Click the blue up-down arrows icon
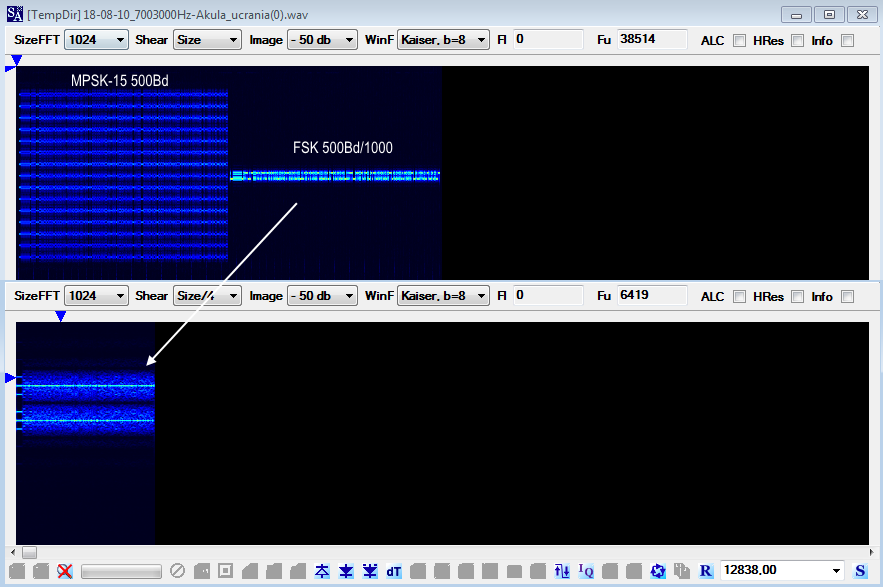883x587 pixels. click(562, 571)
